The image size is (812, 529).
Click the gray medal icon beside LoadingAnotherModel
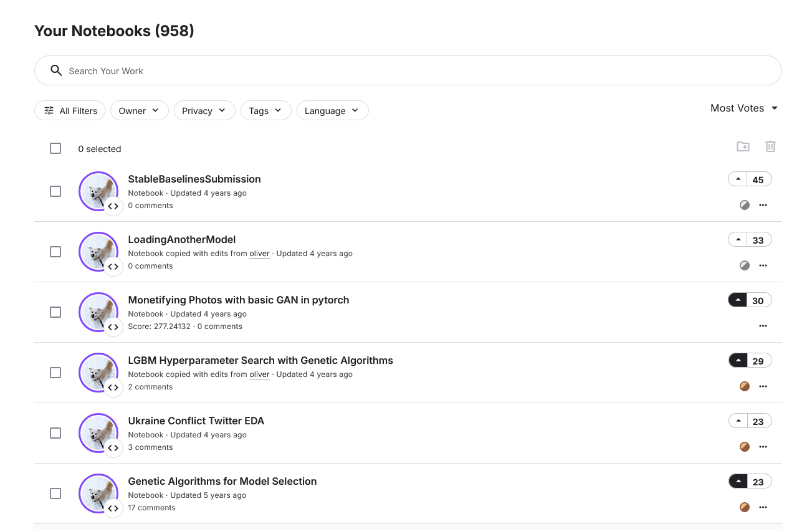point(744,265)
